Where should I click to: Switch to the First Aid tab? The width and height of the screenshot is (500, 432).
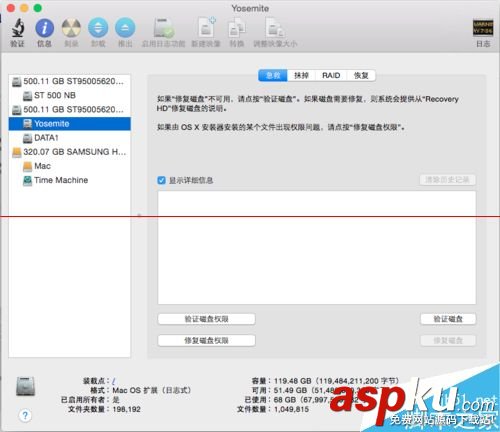pyautogui.click(x=273, y=75)
